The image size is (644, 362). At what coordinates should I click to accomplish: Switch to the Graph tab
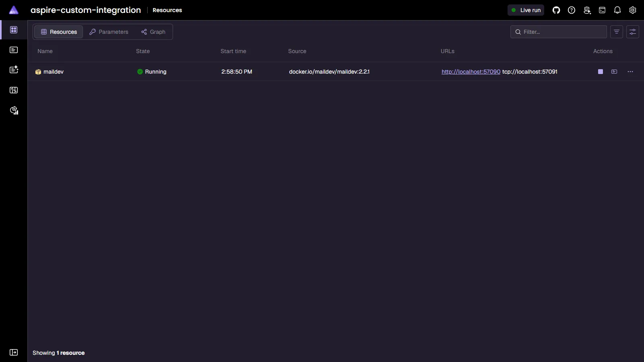(153, 32)
